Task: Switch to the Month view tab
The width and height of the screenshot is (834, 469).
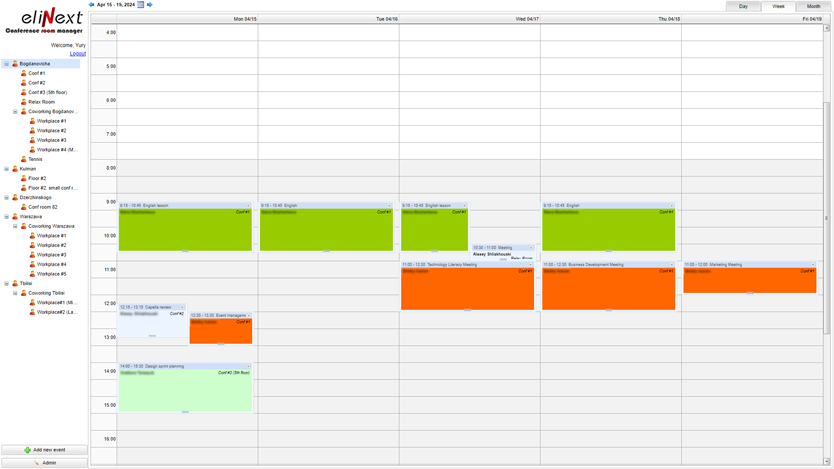Action: pyautogui.click(x=813, y=6)
